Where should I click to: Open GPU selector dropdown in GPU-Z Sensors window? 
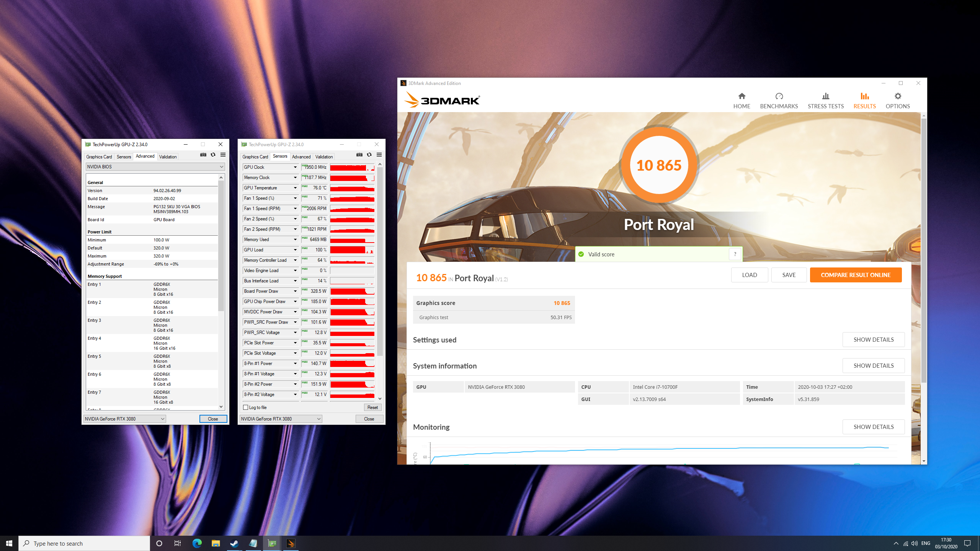pyautogui.click(x=281, y=419)
